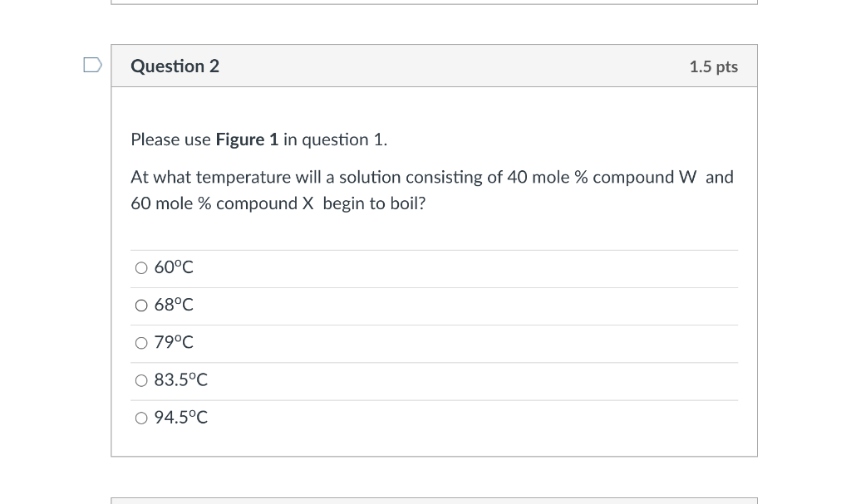Click the 'begin to boil?' text
851x504 pixels.
point(375,203)
